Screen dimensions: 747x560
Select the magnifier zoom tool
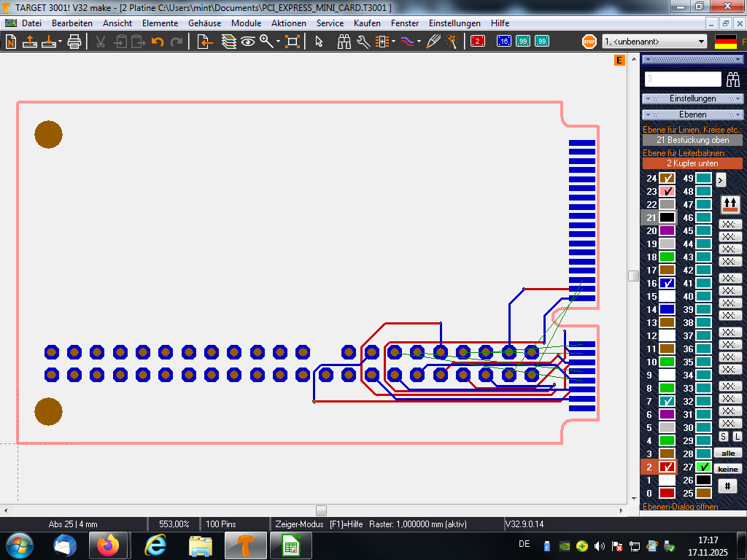[266, 42]
